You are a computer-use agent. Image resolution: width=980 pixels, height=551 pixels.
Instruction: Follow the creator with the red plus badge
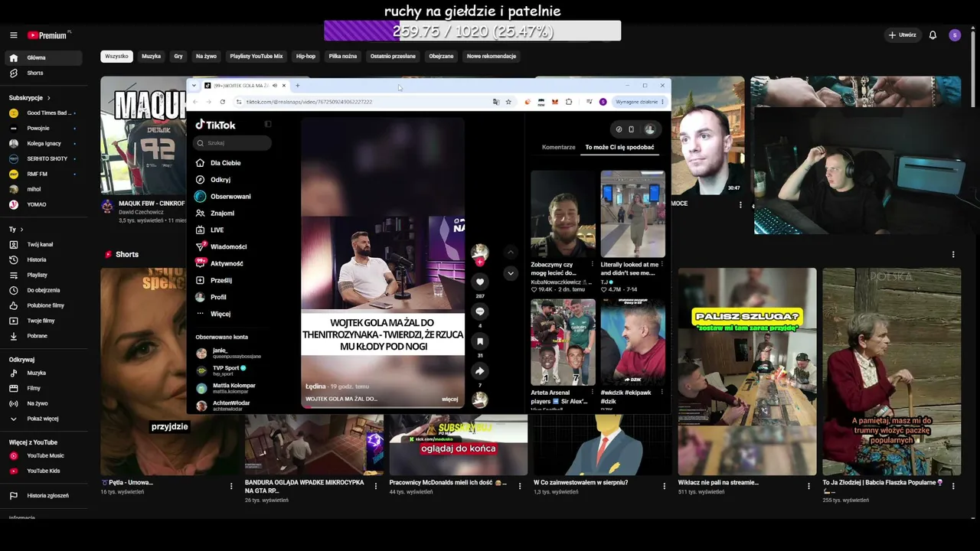point(480,262)
